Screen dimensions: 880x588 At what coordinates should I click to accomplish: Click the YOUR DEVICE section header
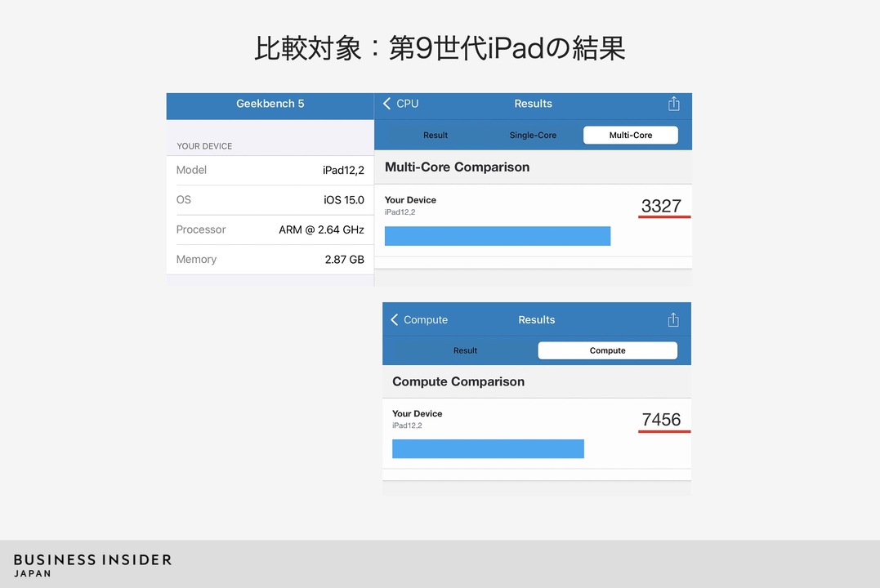click(x=204, y=146)
